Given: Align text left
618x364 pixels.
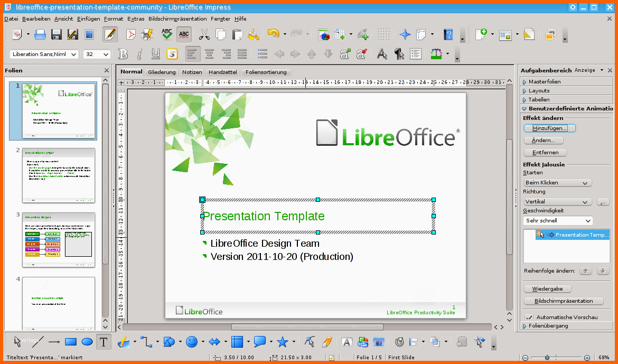Looking at the screenshot, I should pyautogui.click(x=193, y=54).
